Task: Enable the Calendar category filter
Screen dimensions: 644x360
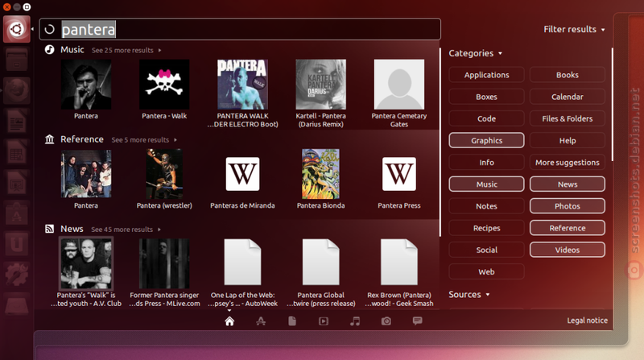Action: coord(568,97)
